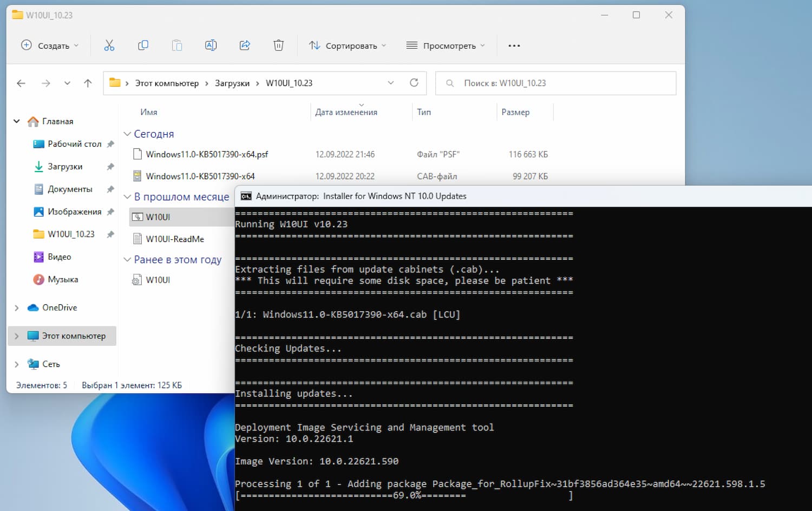Viewport: 812px width, 511px height.
Task: Expand the Этот компьютер tree node
Action: (x=17, y=336)
